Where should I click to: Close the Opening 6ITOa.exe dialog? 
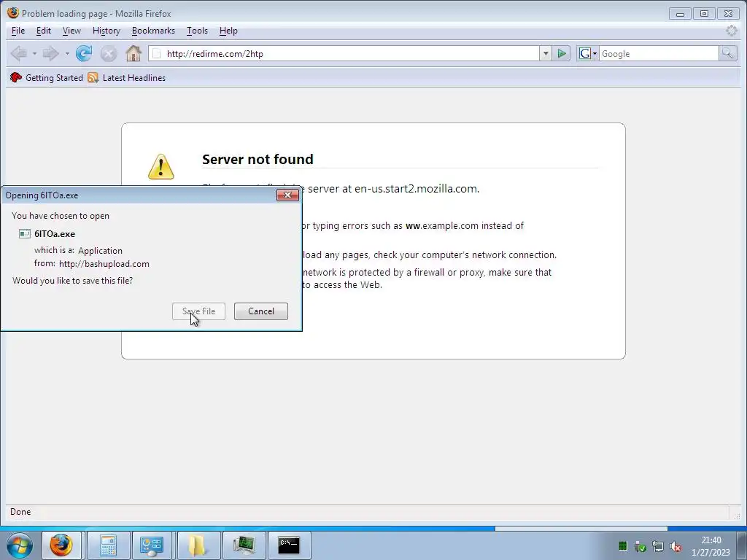[x=287, y=195]
